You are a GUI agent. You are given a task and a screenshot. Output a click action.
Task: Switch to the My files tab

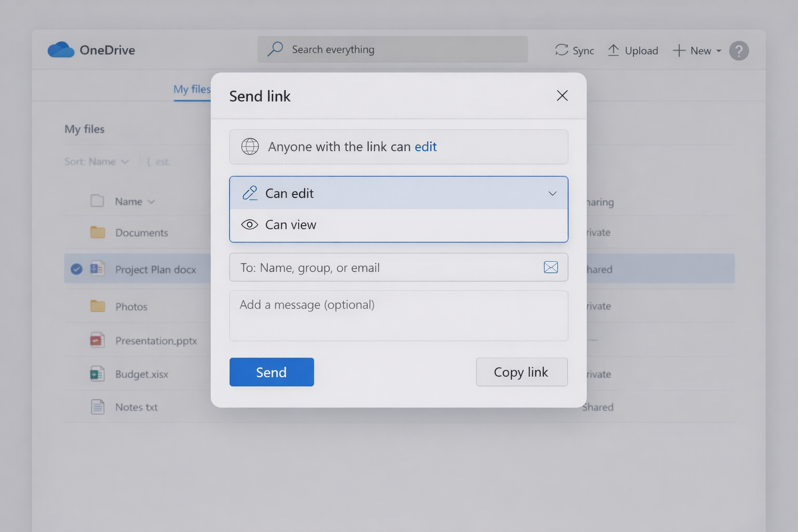pyautogui.click(x=192, y=89)
